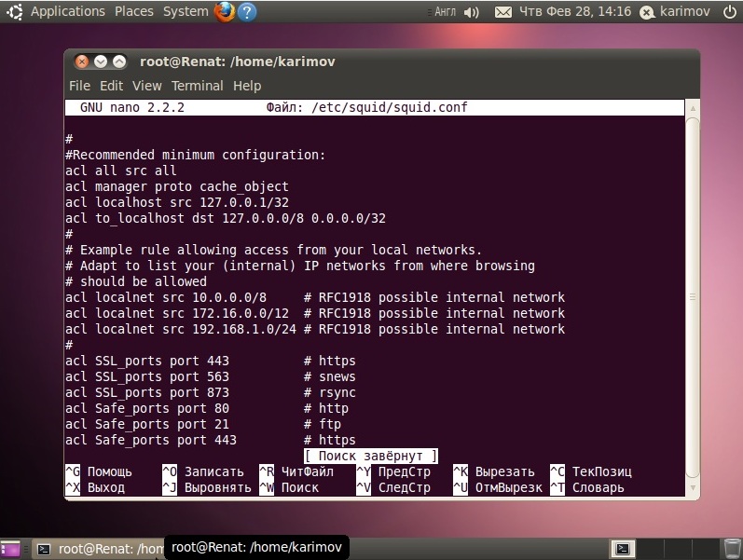Open the Applications menu
The image size is (743, 560).
(68, 11)
